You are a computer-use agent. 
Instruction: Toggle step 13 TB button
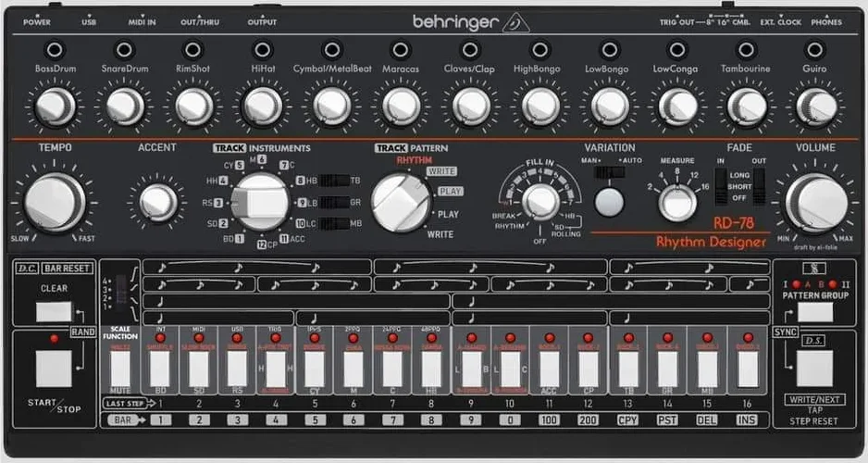(x=628, y=369)
